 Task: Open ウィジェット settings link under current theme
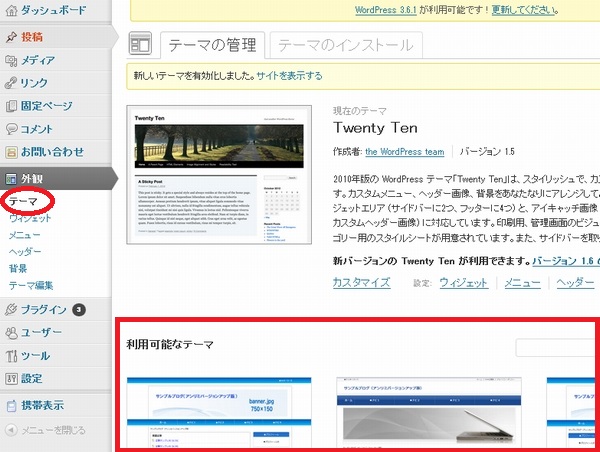(x=464, y=283)
